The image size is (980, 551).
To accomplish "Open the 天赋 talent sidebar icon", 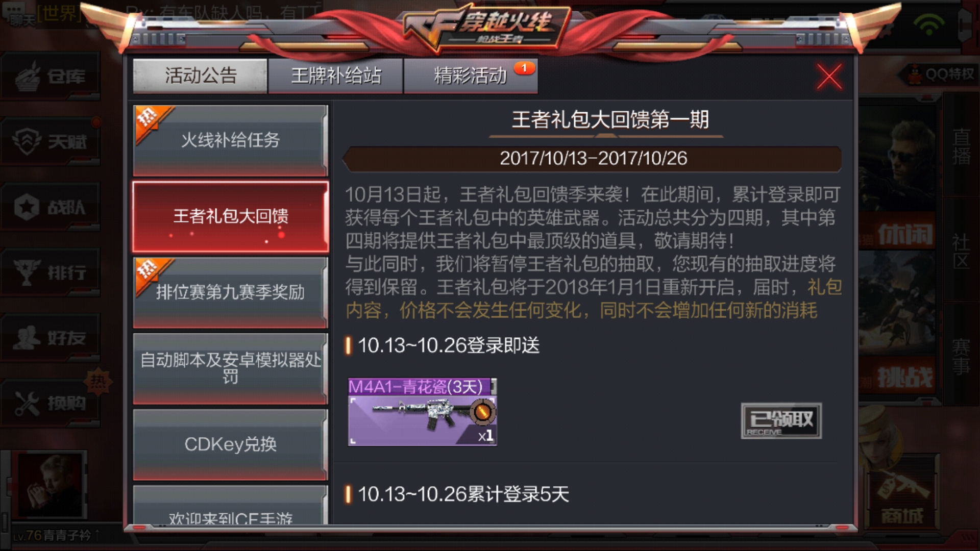I will (x=50, y=141).
